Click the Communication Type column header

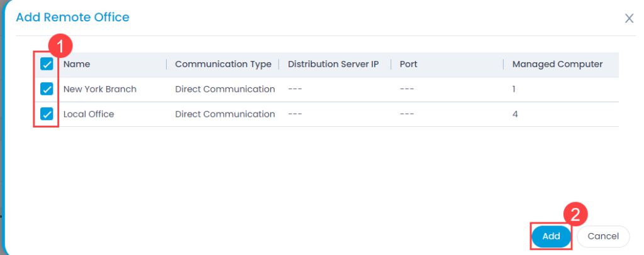pyautogui.click(x=223, y=64)
